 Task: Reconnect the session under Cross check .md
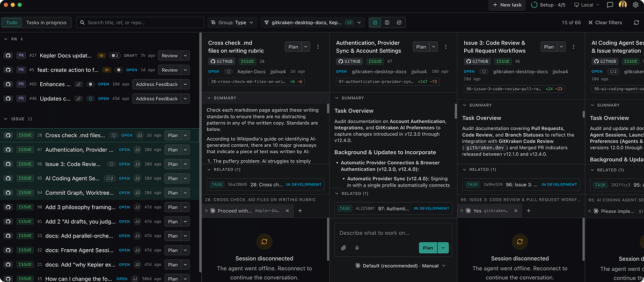click(265, 242)
